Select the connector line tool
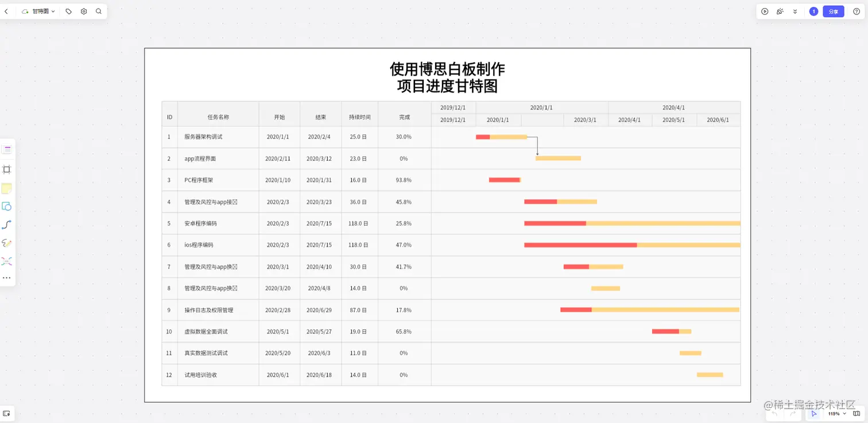 click(7, 225)
